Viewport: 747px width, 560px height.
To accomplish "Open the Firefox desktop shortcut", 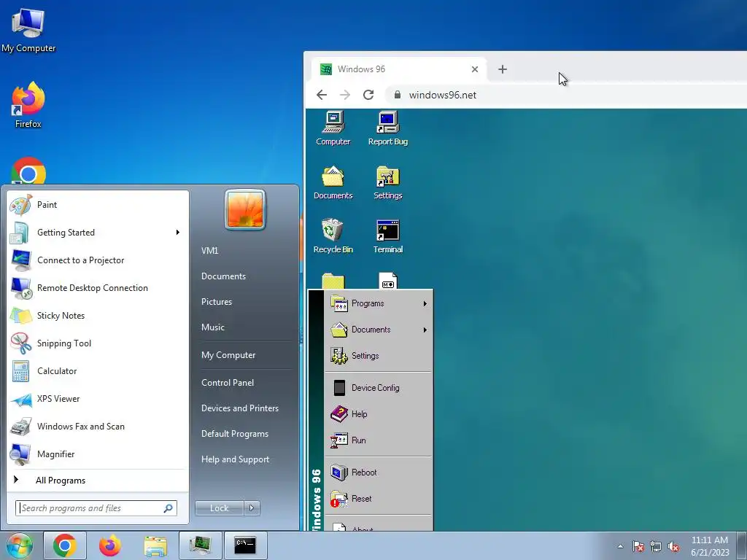I will point(28,105).
